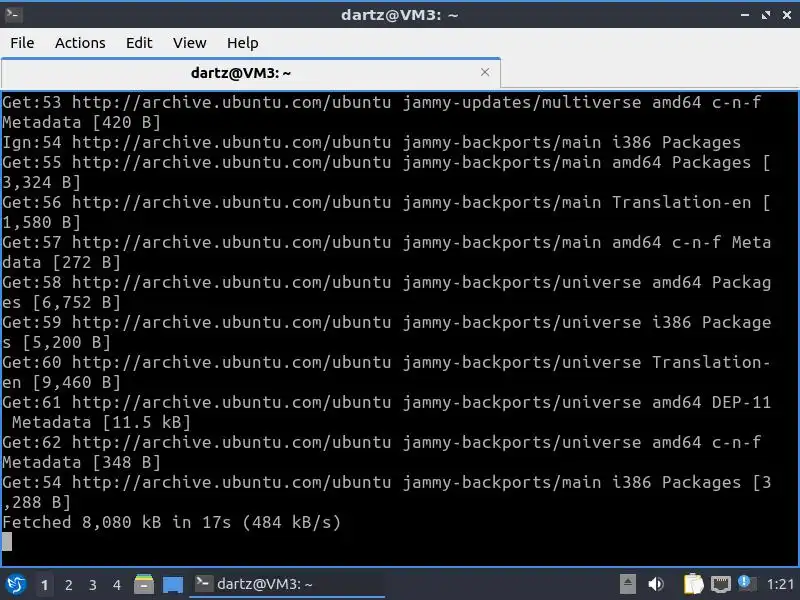
Task: Open the Lubuntu application menu
Action: coord(15,584)
